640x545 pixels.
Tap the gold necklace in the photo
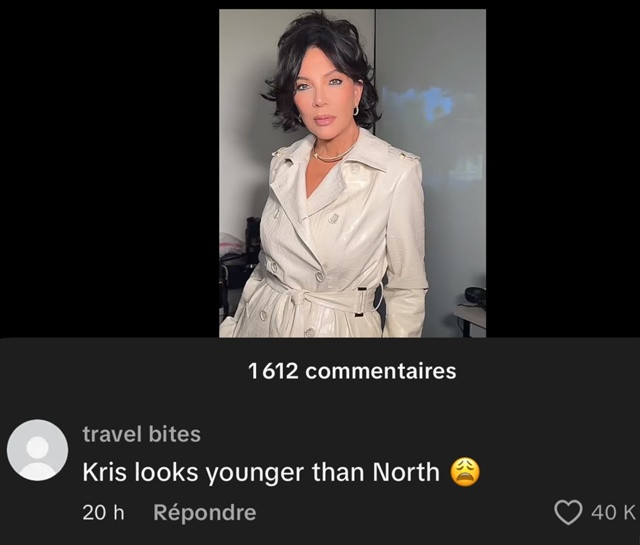pyautogui.click(x=332, y=155)
